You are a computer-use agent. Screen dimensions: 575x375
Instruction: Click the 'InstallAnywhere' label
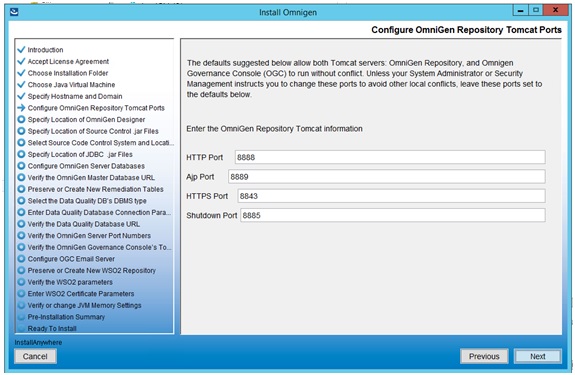point(39,342)
